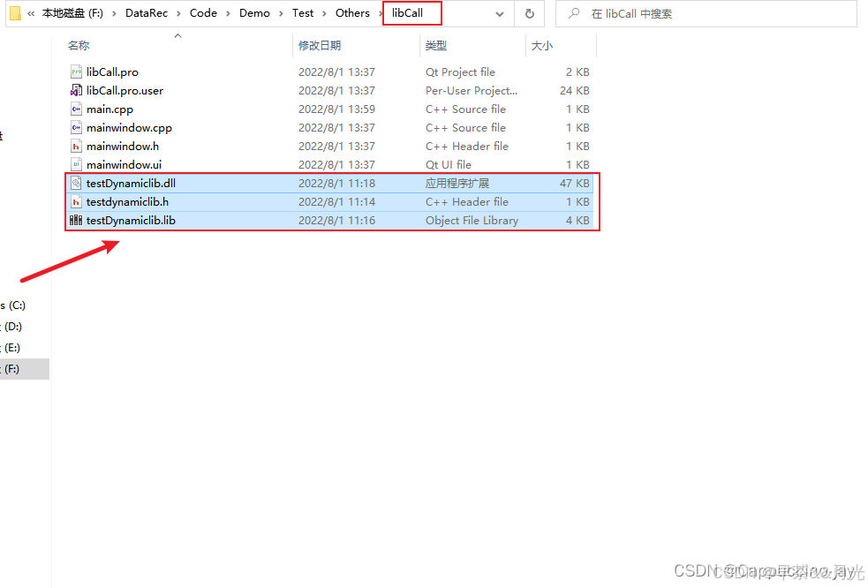Image resolution: width=868 pixels, height=588 pixels.
Task: Select the (E:) drive in navigation pane
Action: pos(25,348)
